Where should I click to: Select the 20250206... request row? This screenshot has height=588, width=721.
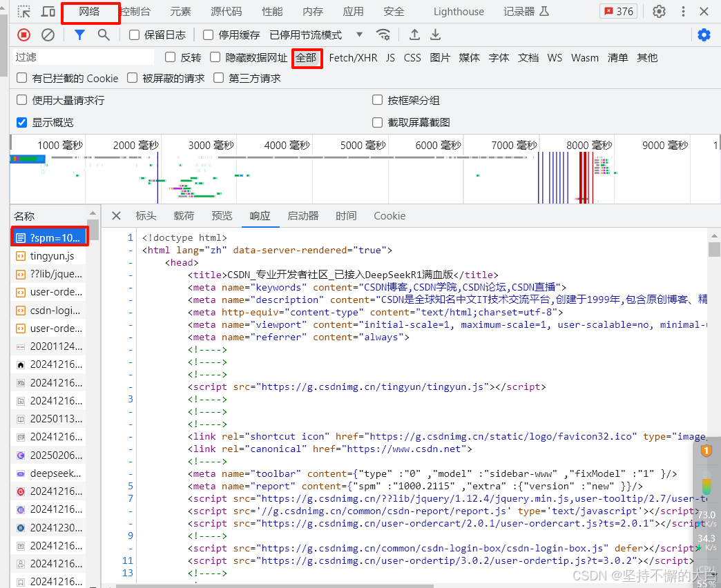coord(48,455)
